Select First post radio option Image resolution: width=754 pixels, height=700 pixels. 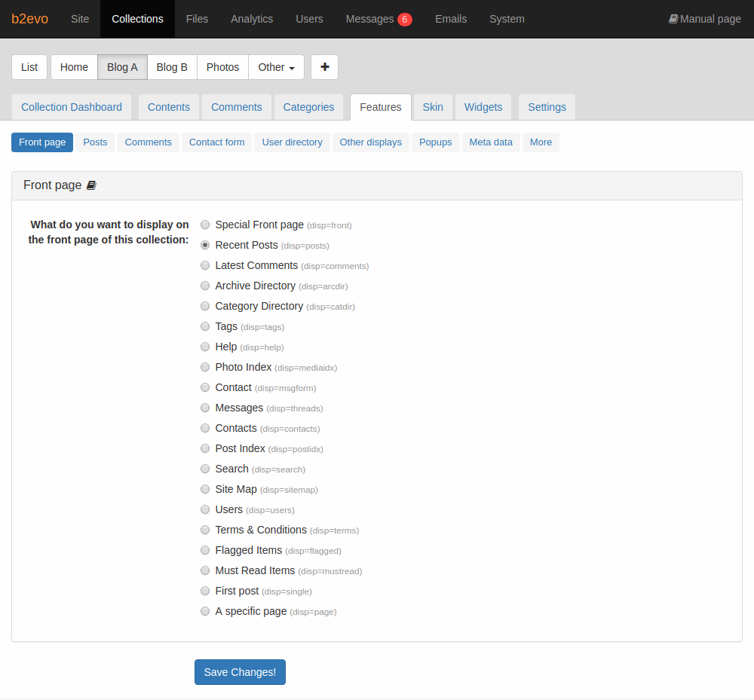click(x=205, y=591)
